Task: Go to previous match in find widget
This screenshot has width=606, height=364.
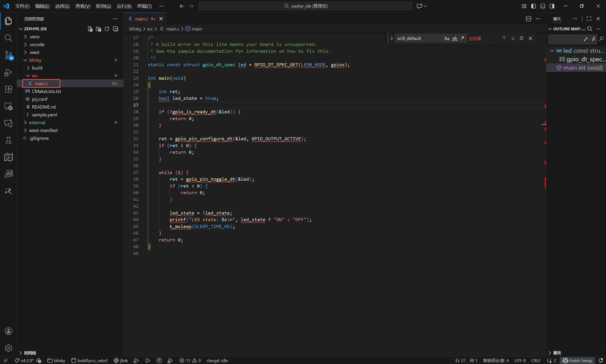Action: tap(504, 38)
